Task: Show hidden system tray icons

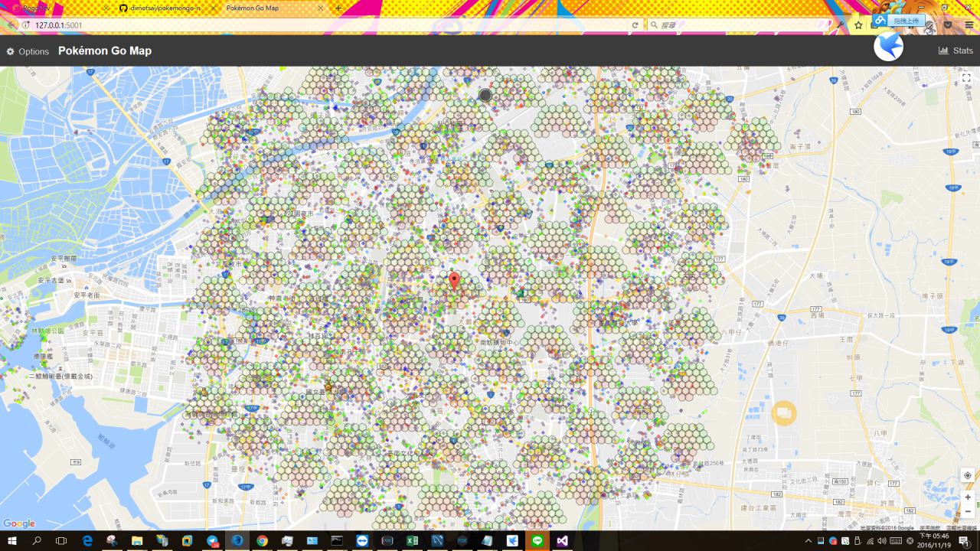Action: click(808, 541)
